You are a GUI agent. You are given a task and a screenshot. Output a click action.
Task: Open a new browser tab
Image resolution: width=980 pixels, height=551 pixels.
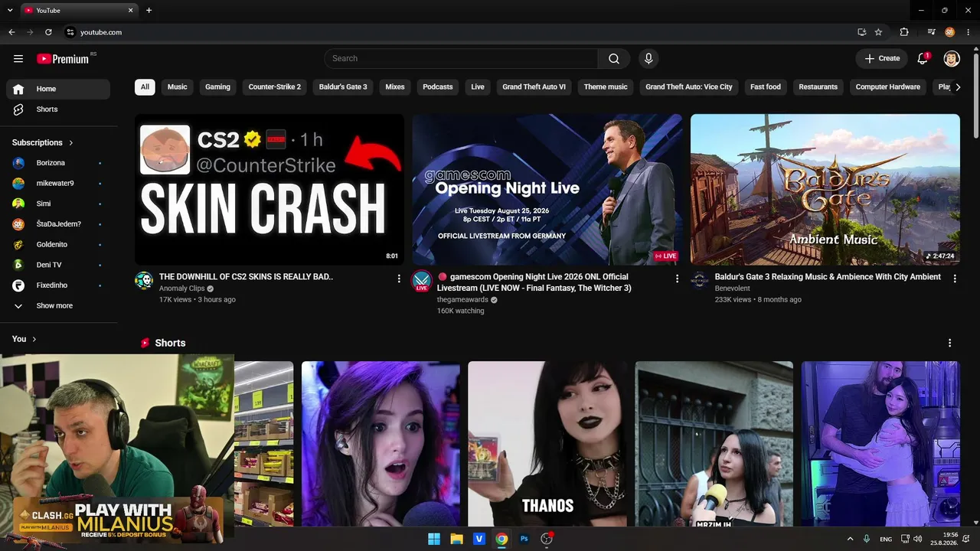149,10
